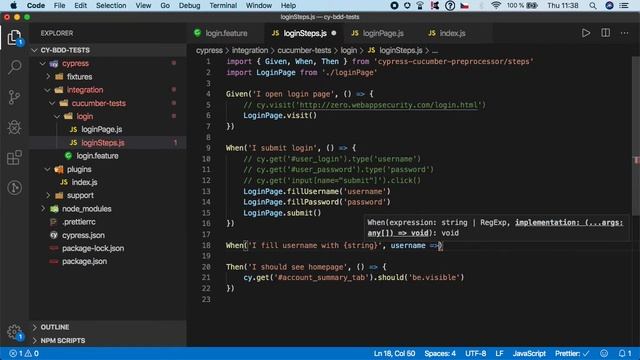Click the 'Ln 18, Col 50' cursor position

(x=394, y=353)
